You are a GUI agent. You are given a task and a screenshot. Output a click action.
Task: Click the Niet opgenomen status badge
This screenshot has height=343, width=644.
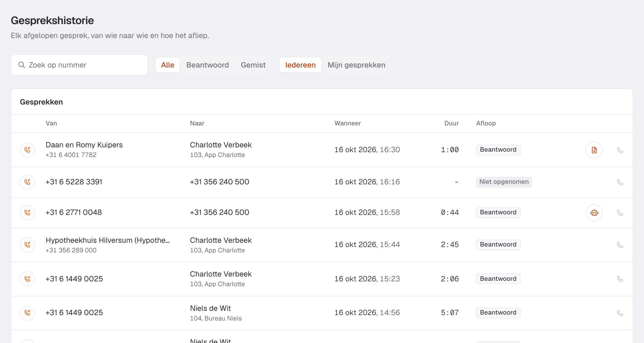point(504,182)
